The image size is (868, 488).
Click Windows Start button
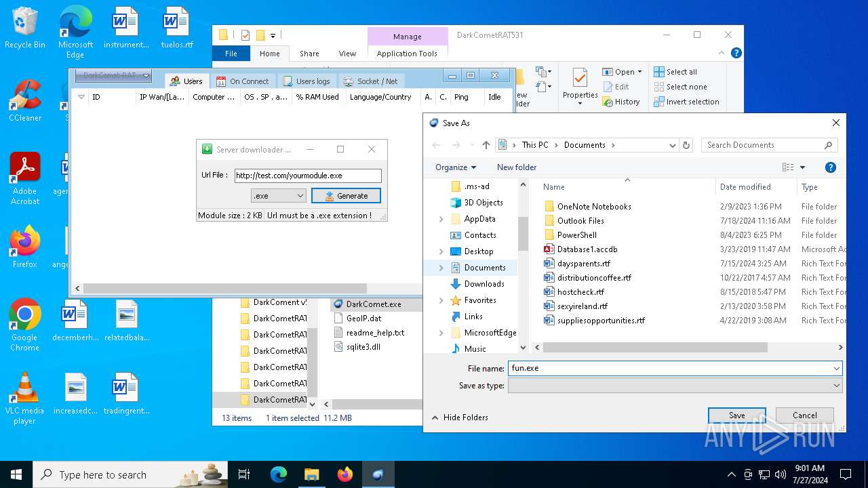16,474
